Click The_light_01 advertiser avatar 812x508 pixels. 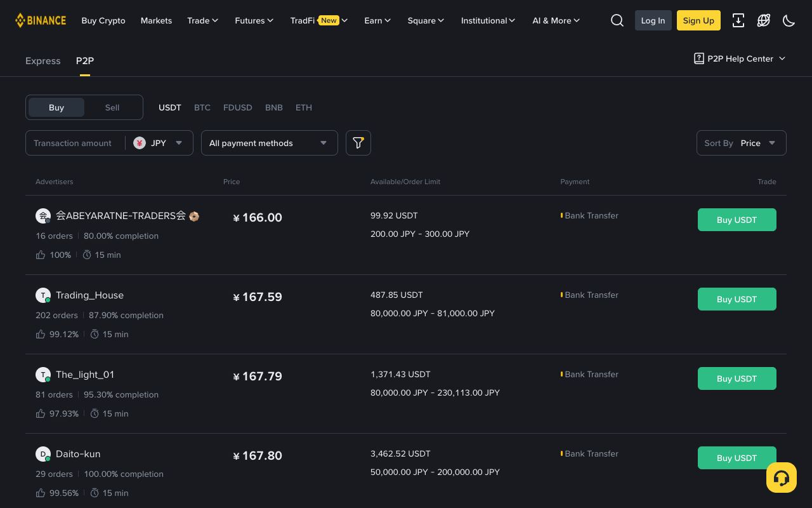[43, 375]
